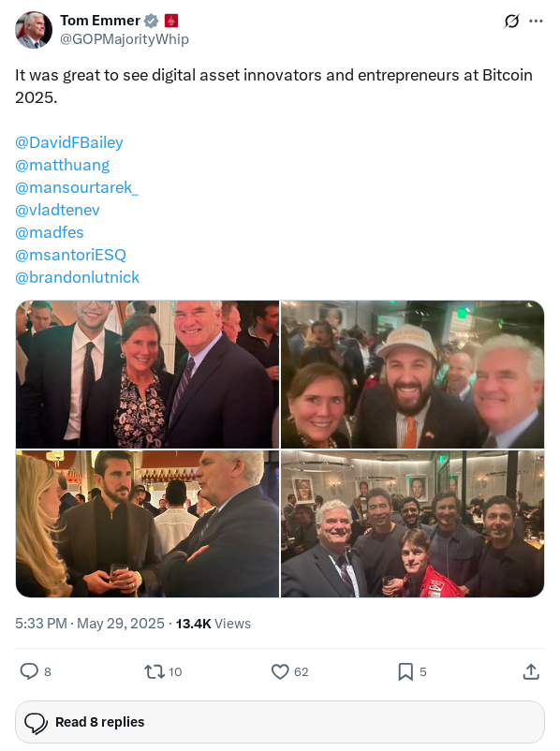This screenshot has height=751, width=560.
Task: Click the reply speech bubble icon
Action: (x=29, y=671)
